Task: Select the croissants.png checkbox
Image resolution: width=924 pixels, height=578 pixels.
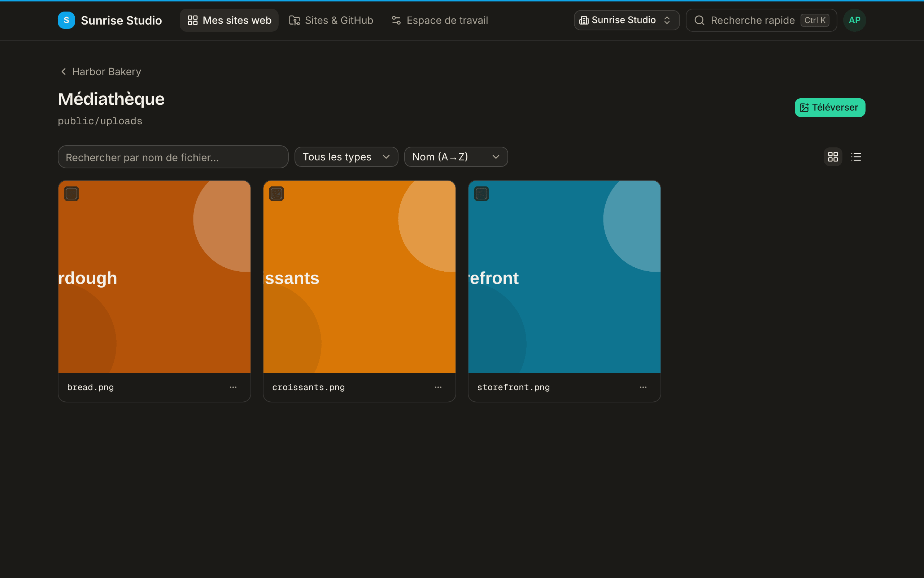Action: click(276, 194)
